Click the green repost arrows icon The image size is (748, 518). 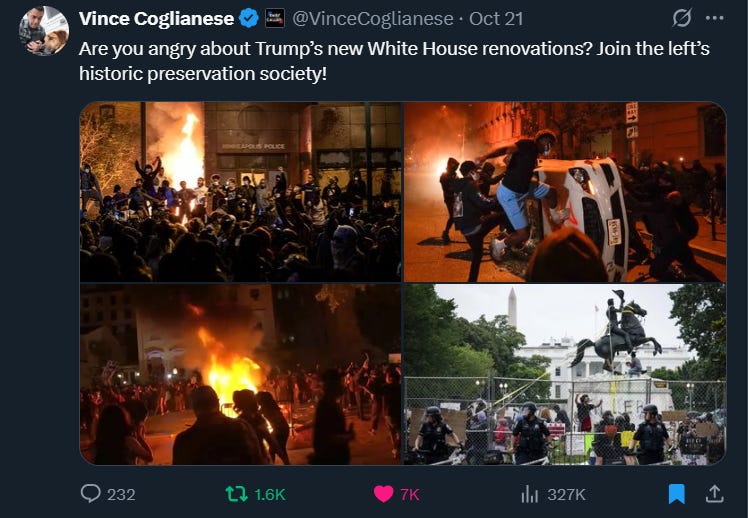click(x=236, y=494)
